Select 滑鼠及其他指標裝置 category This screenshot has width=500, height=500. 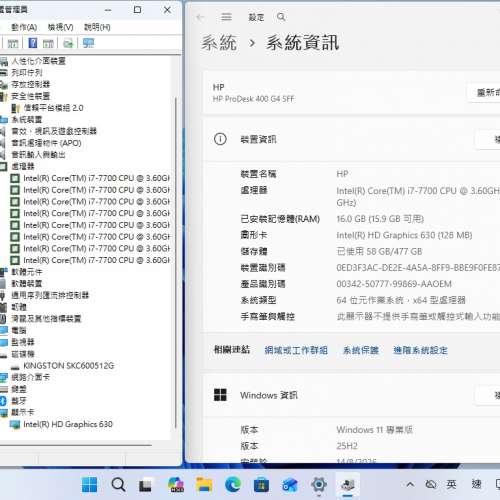tap(46, 319)
